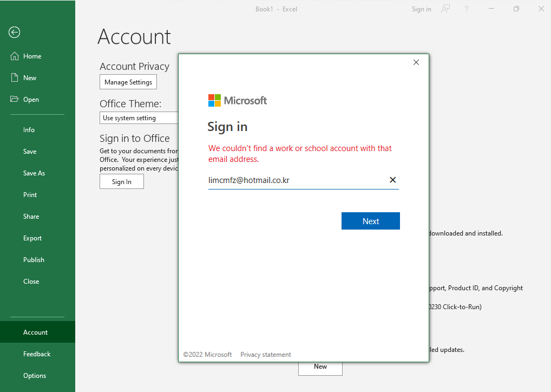Click the Account page heading
The height and width of the screenshot is (392, 551).
coord(134,37)
